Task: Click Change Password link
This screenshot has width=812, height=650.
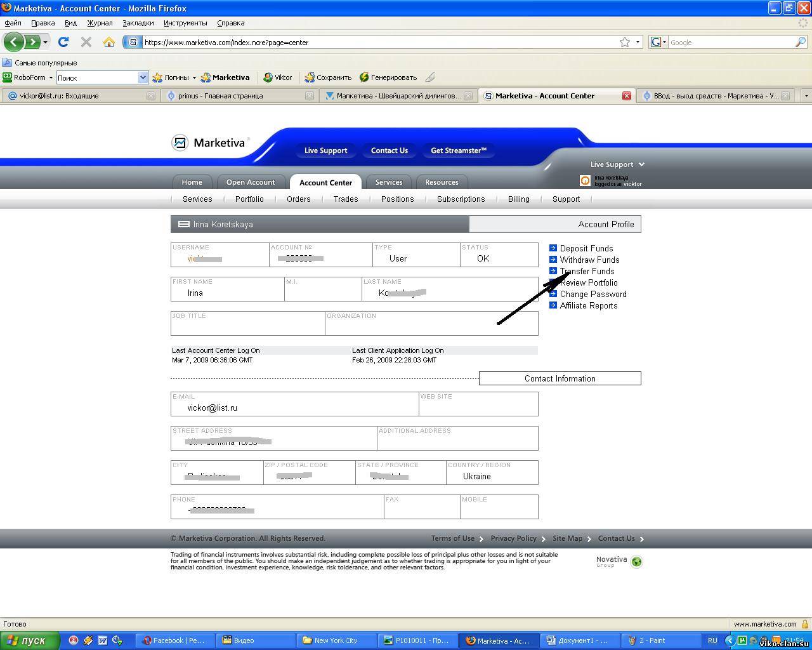Action: pos(593,294)
